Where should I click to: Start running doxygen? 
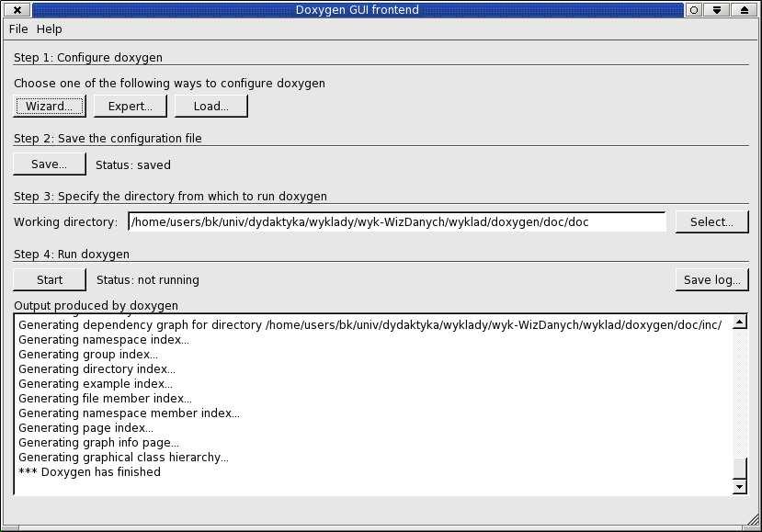tap(50, 280)
